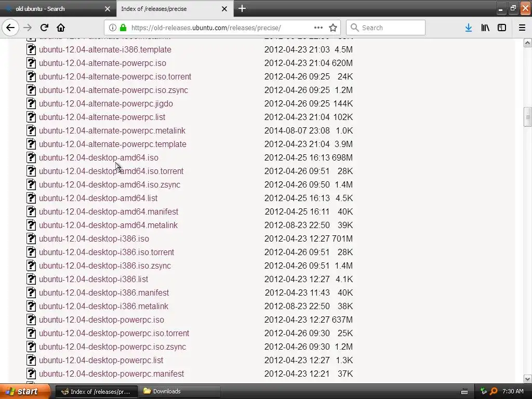
Task: Click the file icon beside ubuntu-12.04-desktop-amd64.manifest
Action: pos(31,212)
